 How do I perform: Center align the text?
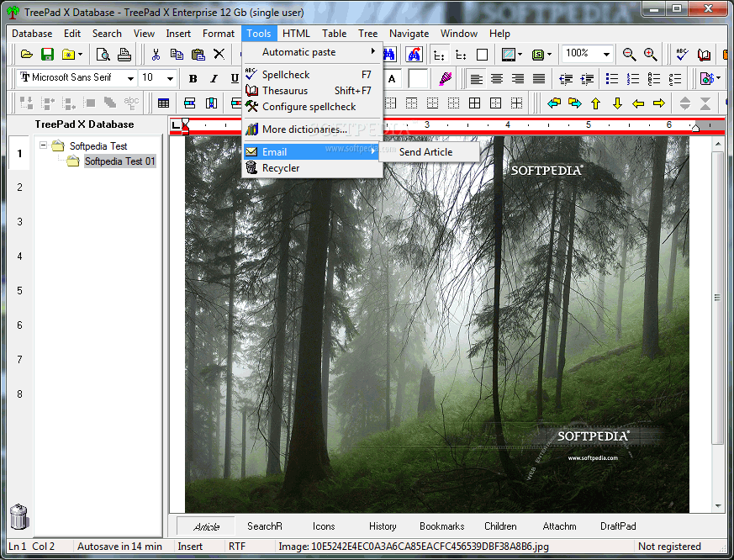pos(497,79)
